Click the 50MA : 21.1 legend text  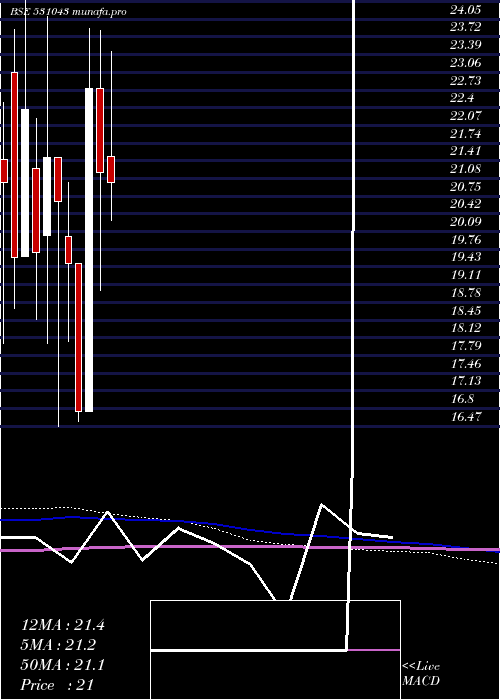[x=62, y=665]
